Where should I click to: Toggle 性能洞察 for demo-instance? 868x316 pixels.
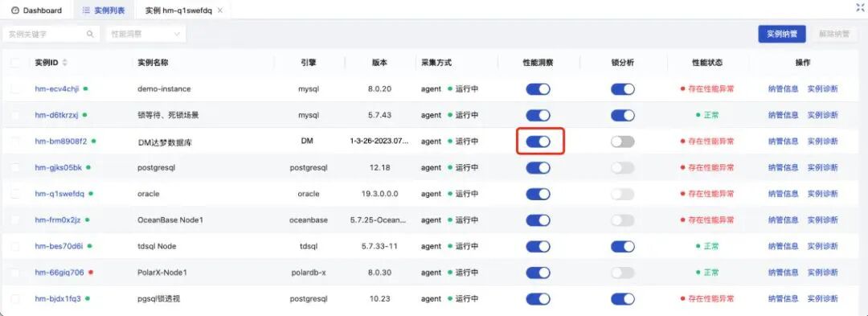coord(538,89)
